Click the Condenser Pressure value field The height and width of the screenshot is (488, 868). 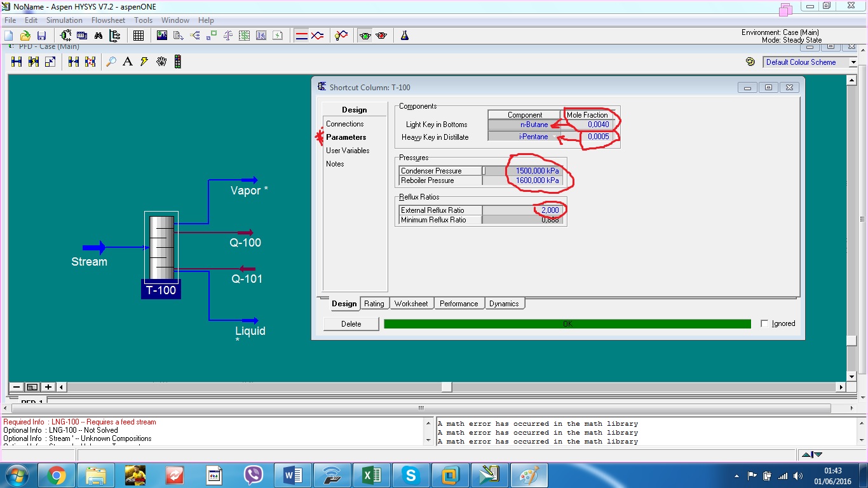[x=523, y=171]
